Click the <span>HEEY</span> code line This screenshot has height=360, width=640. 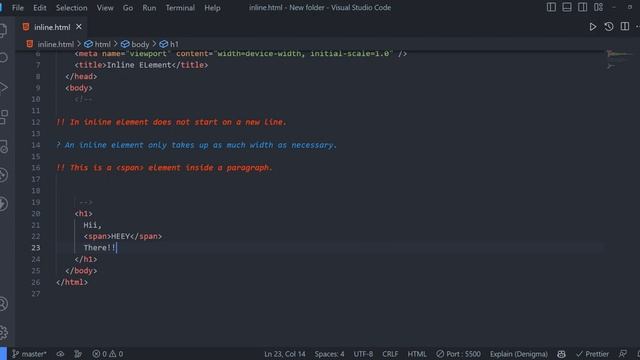[123, 236]
